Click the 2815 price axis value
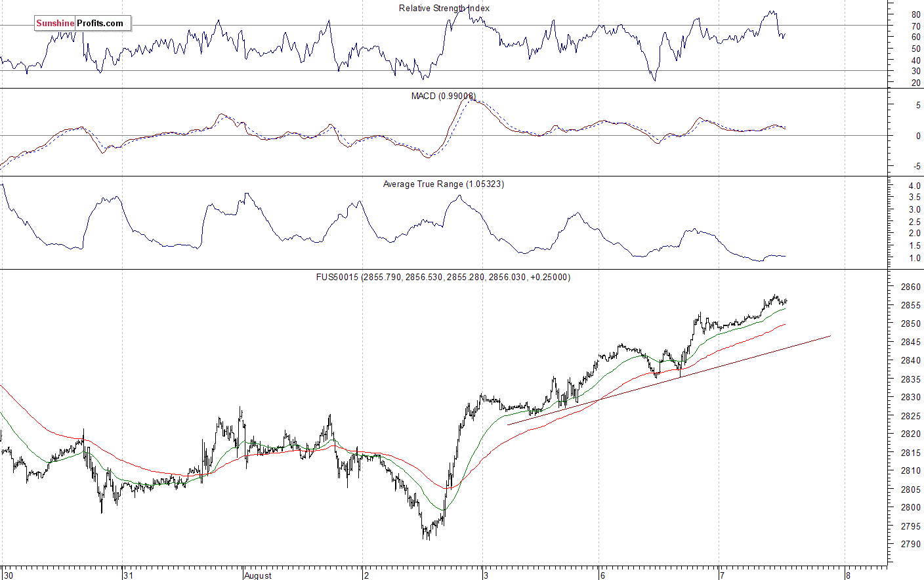This screenshot has height=580, width=924. click(910, 452)
